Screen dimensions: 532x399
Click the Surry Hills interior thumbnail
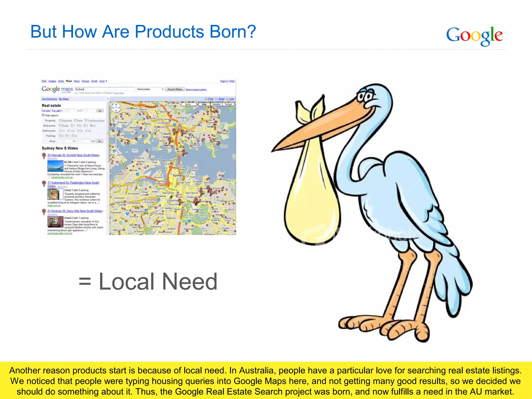55,222
